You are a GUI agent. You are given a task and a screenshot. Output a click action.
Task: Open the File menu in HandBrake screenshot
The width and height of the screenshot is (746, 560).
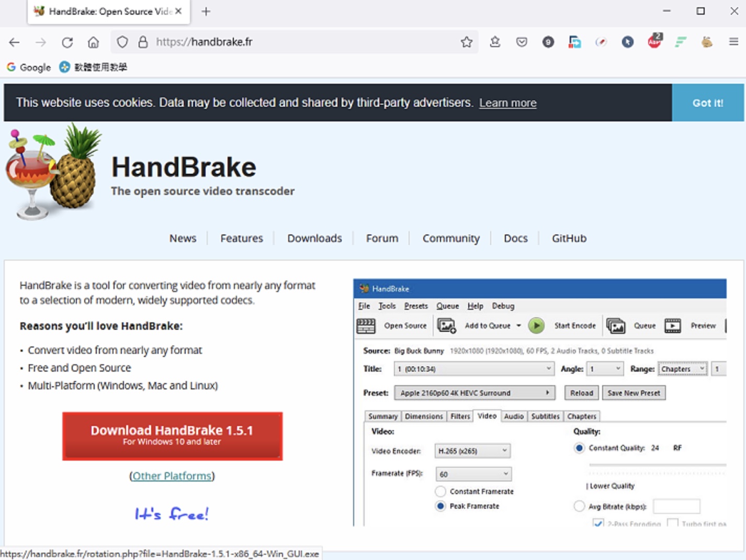364,306
